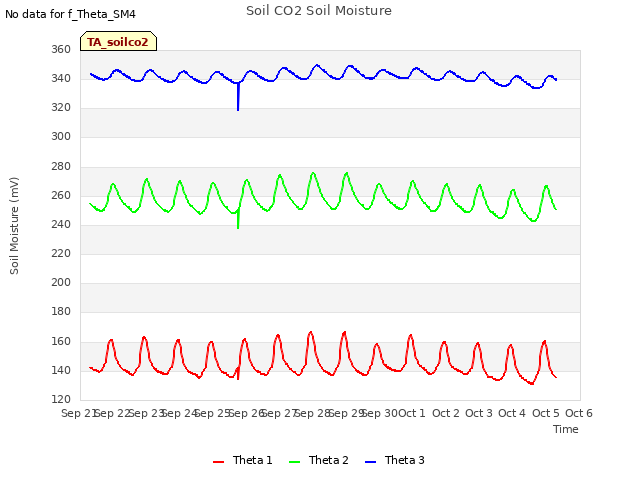
Task: Click the red Theta 1 downward spike
Action: 238,374
